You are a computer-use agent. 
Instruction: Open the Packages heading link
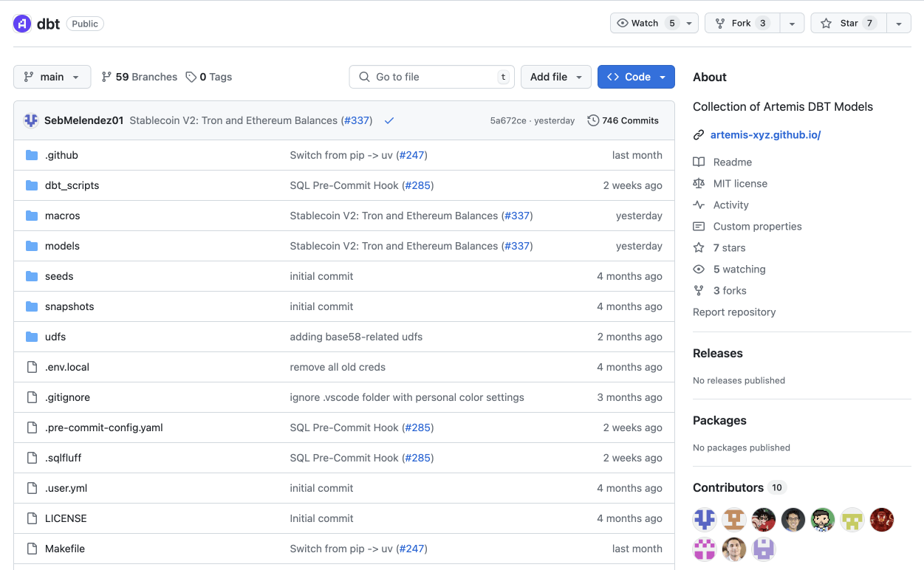coord(719,420)
